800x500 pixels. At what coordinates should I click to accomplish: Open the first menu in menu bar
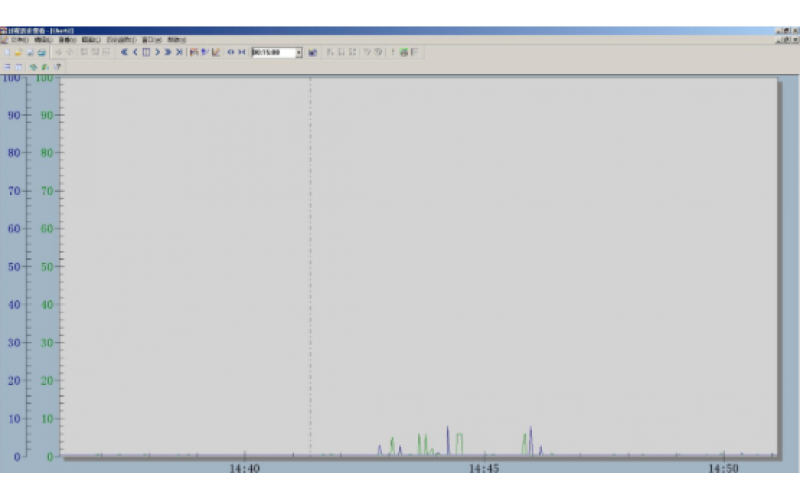21,39
